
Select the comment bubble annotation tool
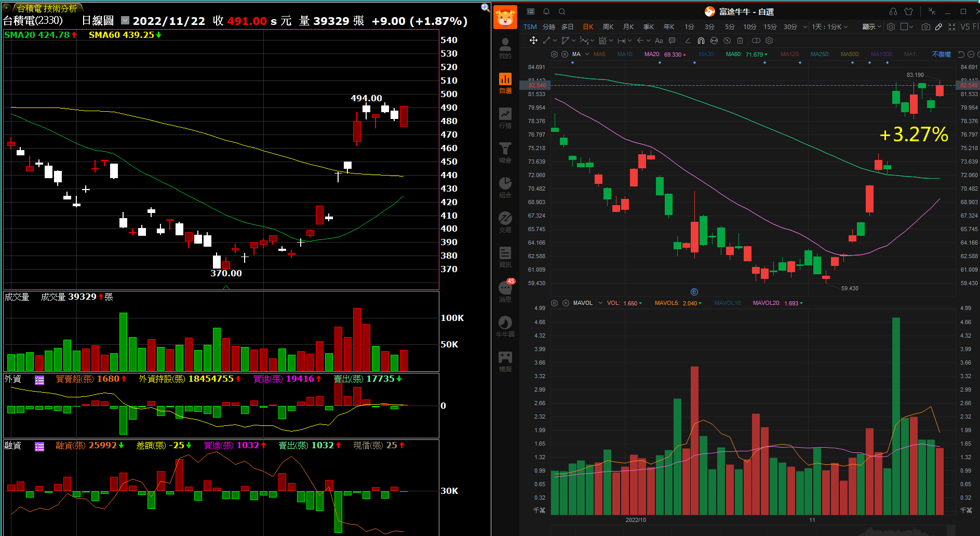(x=672, y=41)
